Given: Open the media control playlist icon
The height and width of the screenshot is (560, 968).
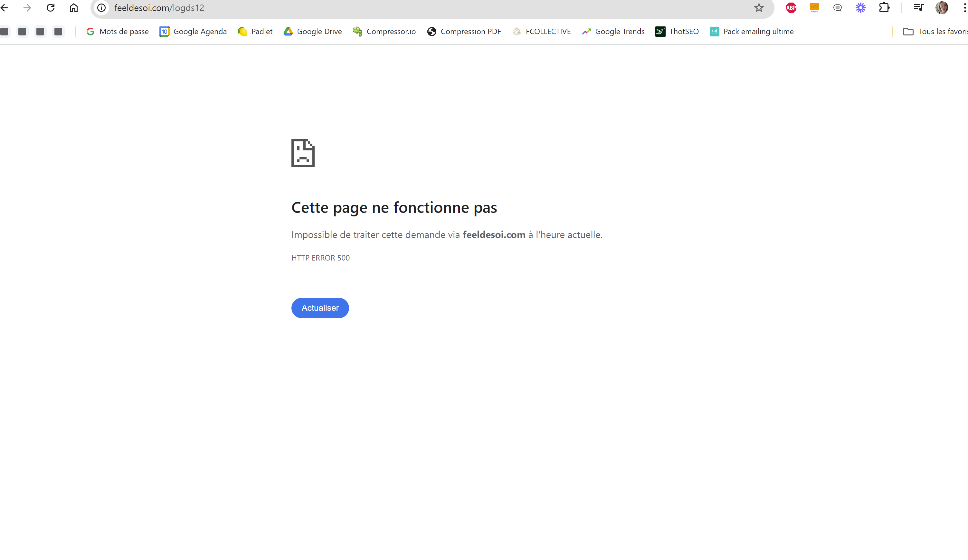Looking at the screenshot, I should (x=918, y=8).
